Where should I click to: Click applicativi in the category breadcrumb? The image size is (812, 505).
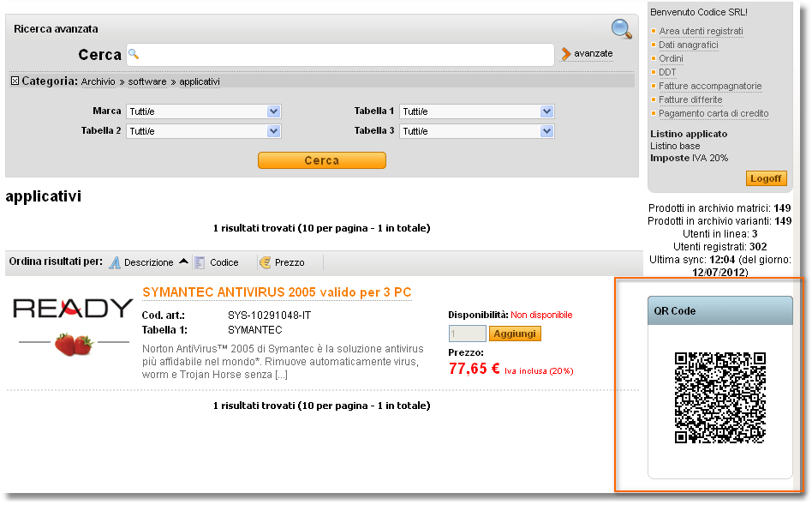(200, 81)
